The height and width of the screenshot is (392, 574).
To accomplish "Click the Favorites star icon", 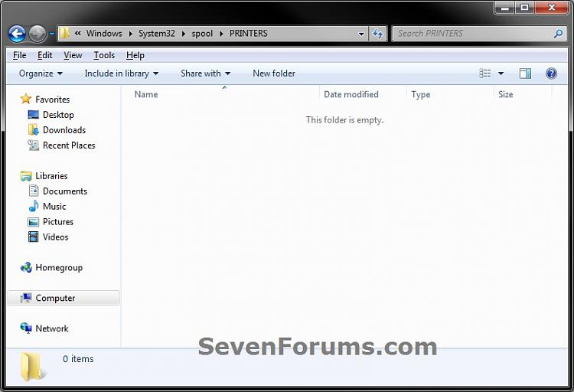I will coord(26,99).
